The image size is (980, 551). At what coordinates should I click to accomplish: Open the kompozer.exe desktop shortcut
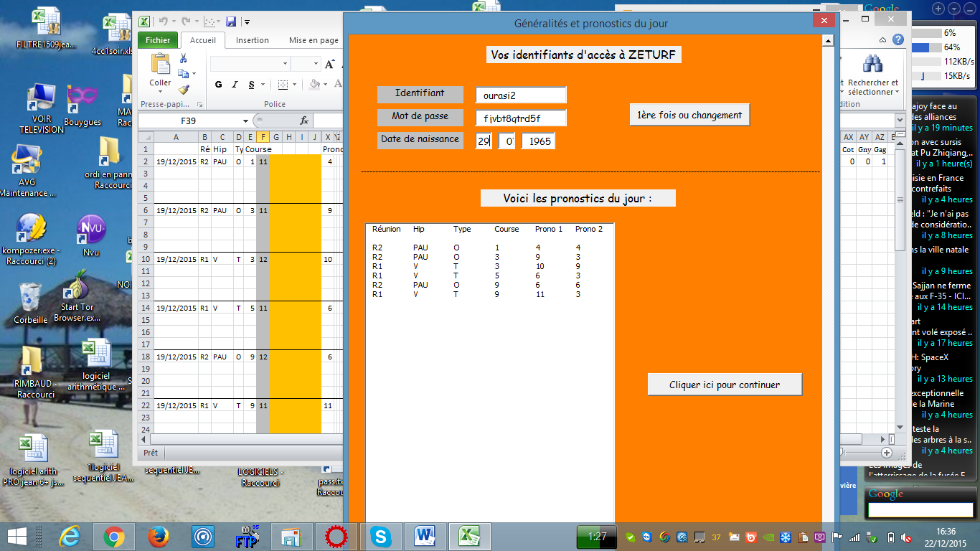[29, 238]
